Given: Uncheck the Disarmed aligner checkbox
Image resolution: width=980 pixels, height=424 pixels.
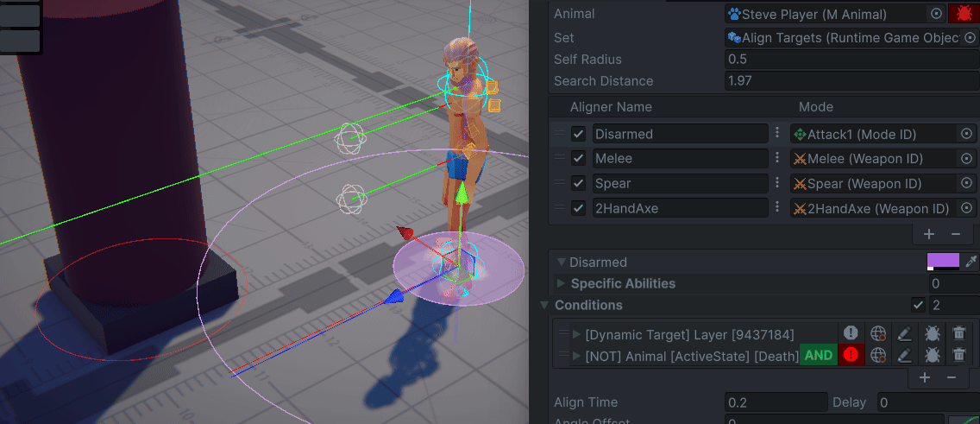Looking at the screenshot, I should (578, 134).
